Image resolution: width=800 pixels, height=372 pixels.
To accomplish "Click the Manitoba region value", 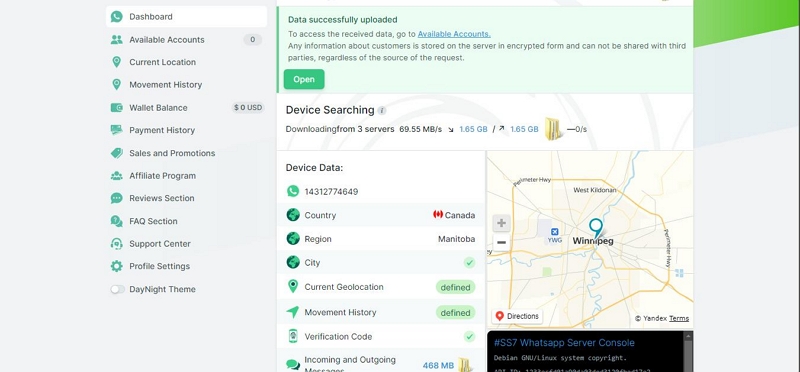I will [x=457, y=239].
